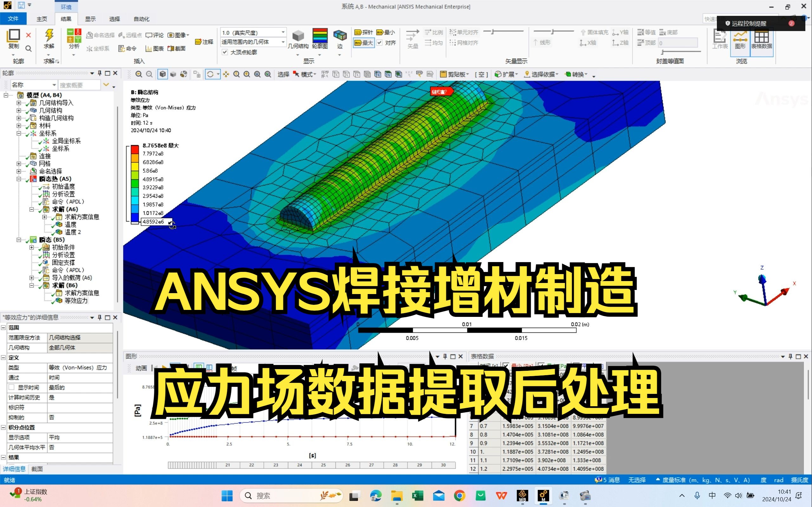Open the 1.0 真实尺度 scale dropdown
Viewport: 812px width, 507px height.
coord(283,32)
